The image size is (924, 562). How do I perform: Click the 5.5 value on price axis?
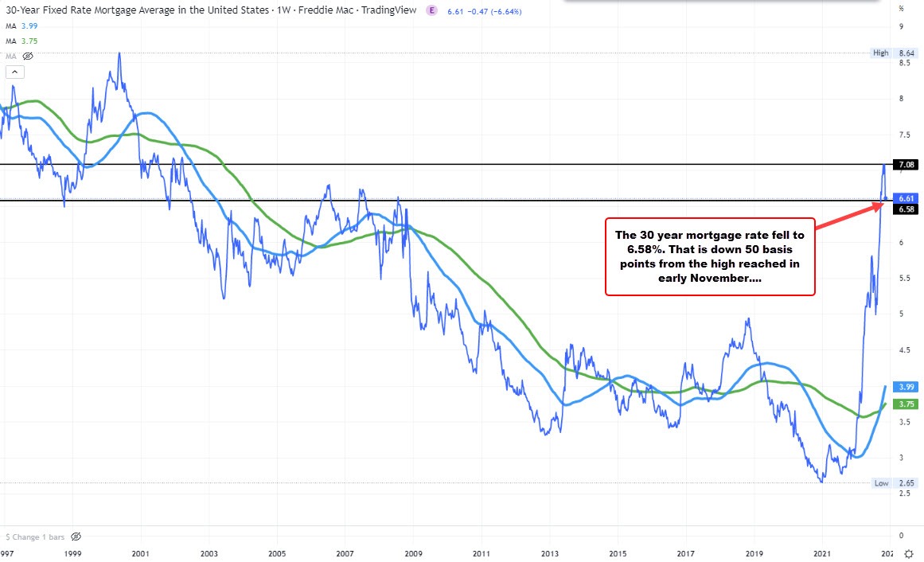tap(905, 279)
